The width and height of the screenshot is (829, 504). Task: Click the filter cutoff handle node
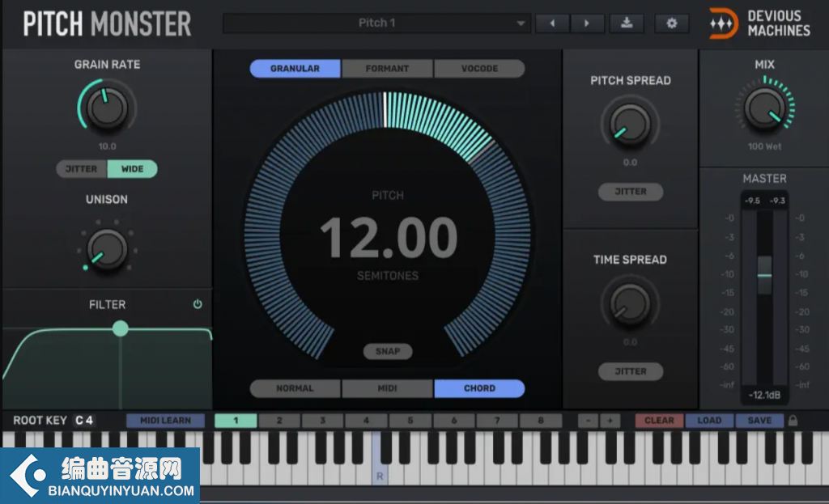point(121,328)
